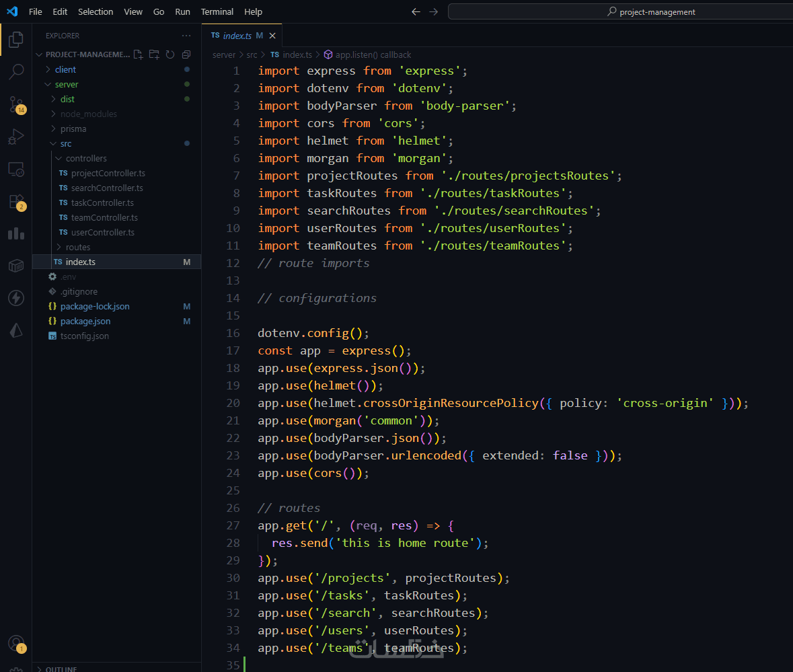Open the Terminal menu
Image resolution: width=793 pixels, height=672 pixels.
pyautogui.click(x=217, y=11)
